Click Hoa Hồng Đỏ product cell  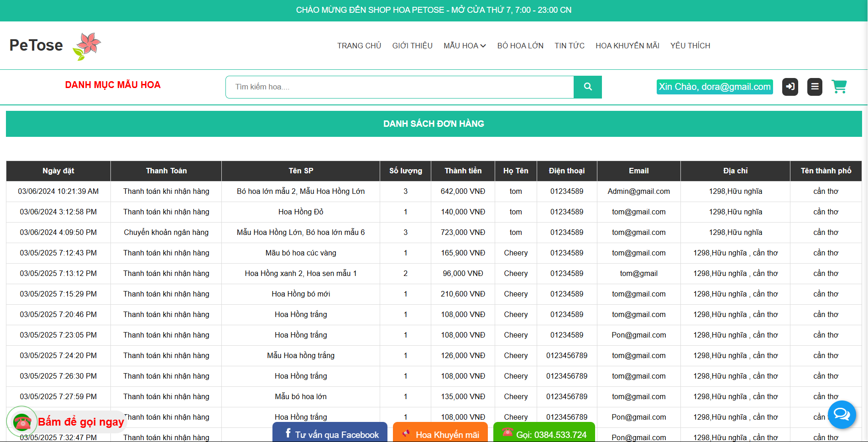[301, 212]
